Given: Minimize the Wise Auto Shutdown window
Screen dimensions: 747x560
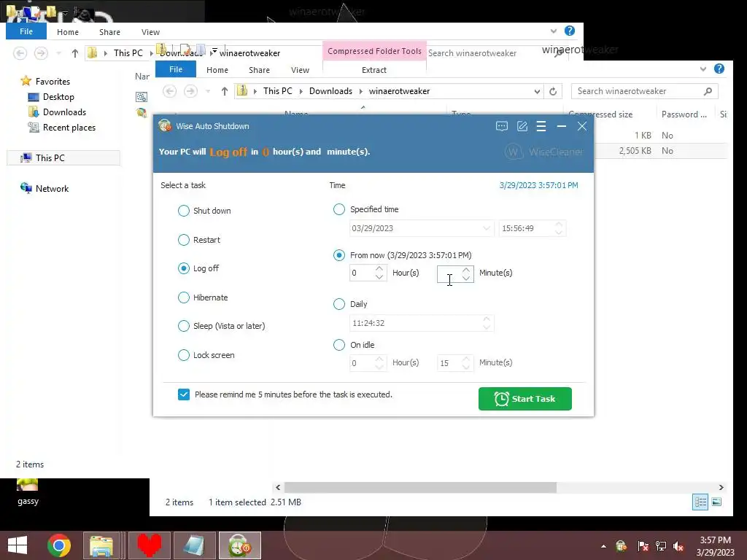Looking at the screenshot, I should (562, 126).
